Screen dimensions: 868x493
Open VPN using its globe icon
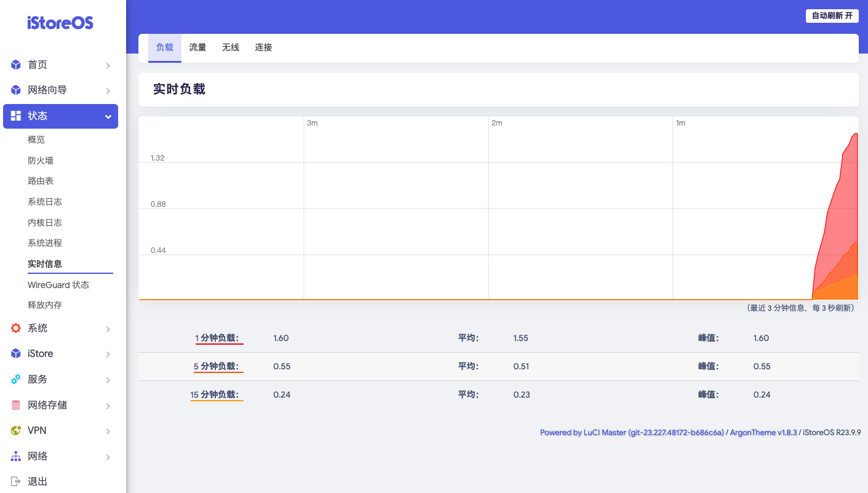tap(15, 430)
